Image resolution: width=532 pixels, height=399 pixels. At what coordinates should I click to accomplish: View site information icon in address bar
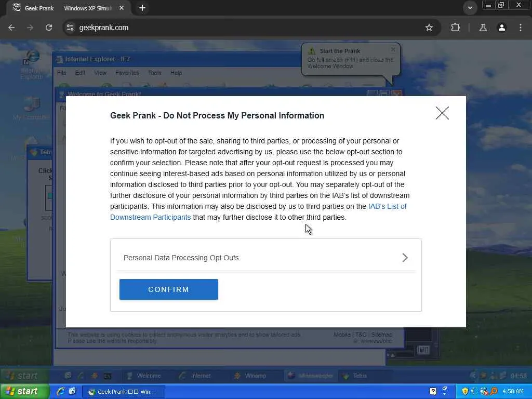[70, 28]
